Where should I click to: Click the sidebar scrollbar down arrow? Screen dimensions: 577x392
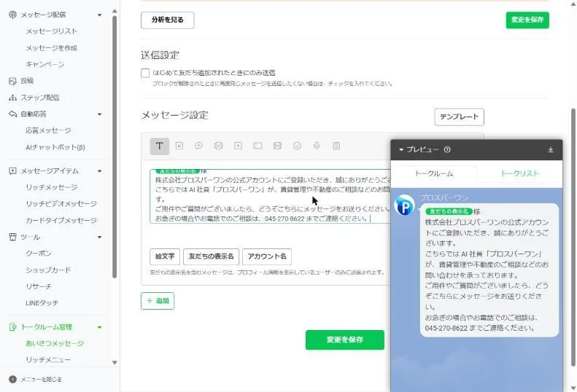tap(115, 363)
